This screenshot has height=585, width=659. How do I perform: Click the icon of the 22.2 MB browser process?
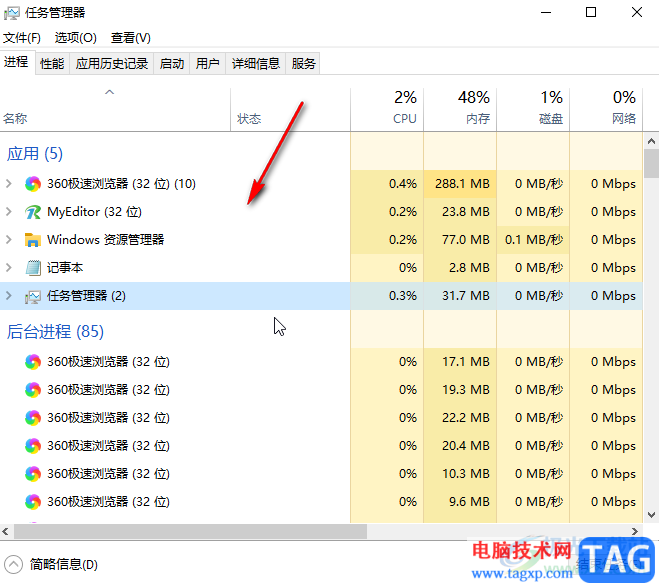tap(33, 418)
